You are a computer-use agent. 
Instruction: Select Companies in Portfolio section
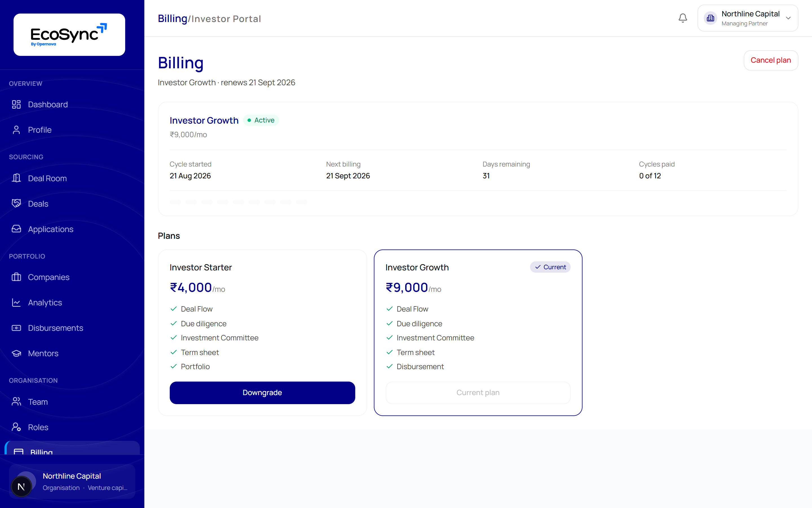coord(72,277)
